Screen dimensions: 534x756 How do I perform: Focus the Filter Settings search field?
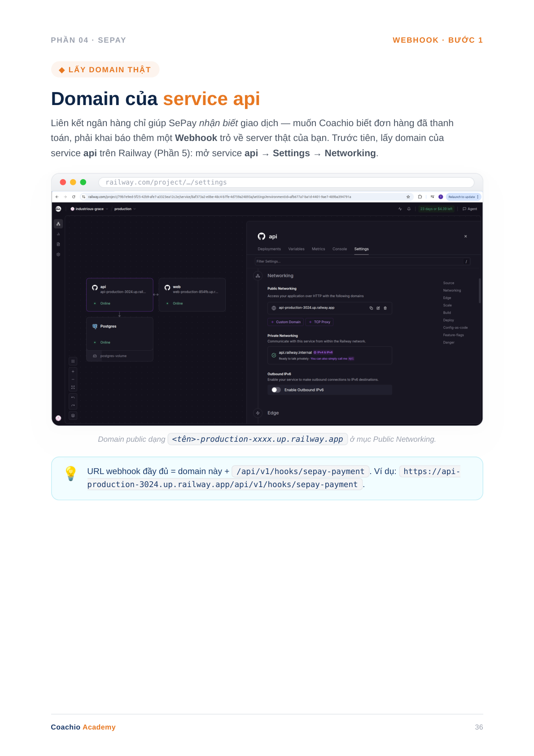pos(363,261)
